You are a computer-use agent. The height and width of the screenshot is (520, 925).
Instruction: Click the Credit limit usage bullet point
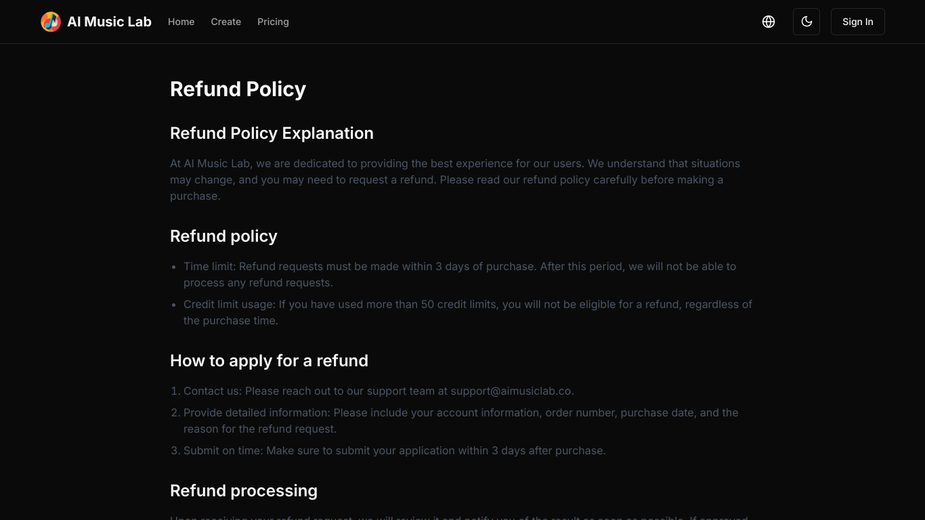pyautogui.click(x=468, y=312)
